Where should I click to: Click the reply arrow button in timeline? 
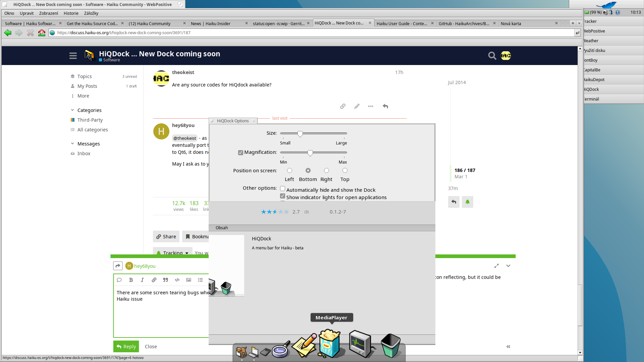click(454, 202)
